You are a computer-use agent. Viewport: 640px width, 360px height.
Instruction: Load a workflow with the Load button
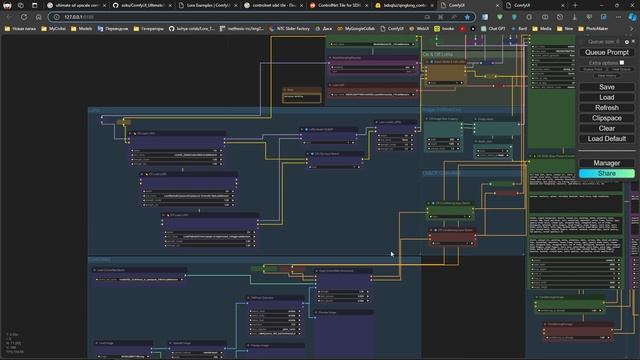pyautogui.click(x=607, y=98)
